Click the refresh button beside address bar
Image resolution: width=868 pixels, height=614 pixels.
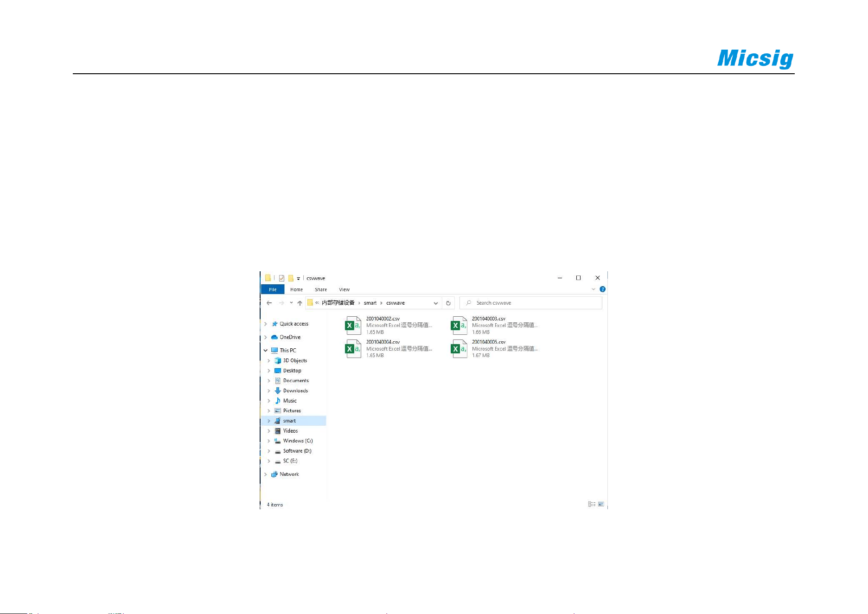pyautogui.click(x=448, y=303)
